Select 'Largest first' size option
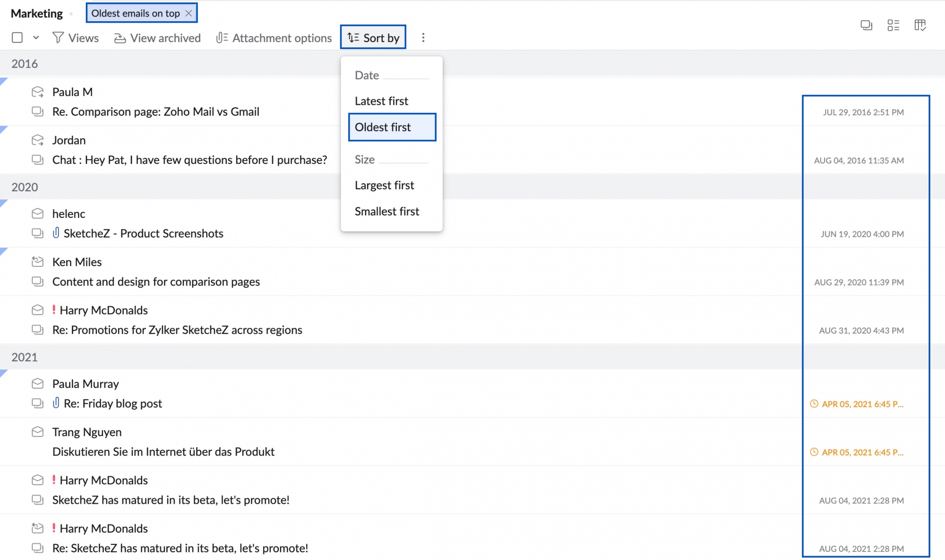The image size is (945, 560). (x=384, y=185)
